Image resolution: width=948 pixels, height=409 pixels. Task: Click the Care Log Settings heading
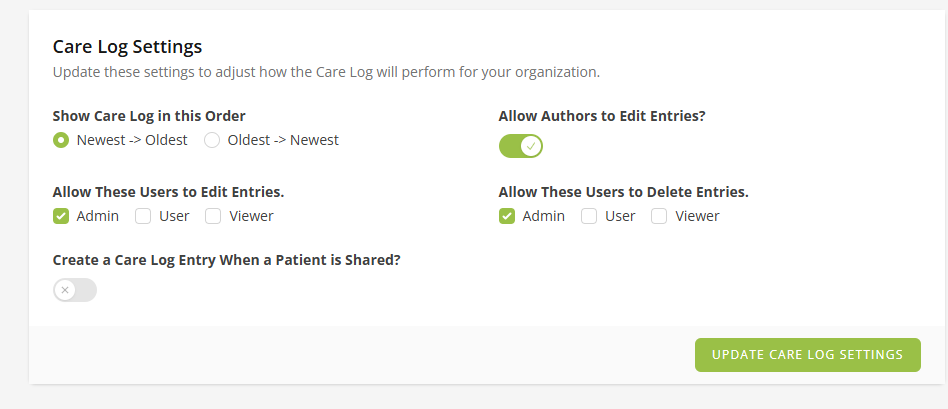tap(127, 46)
